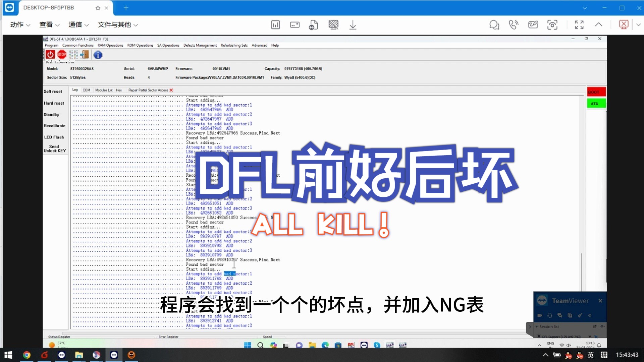Expand the 查看 dropdown menu
The height and width of the screenshot is (362, 644).
click(49, 25)
